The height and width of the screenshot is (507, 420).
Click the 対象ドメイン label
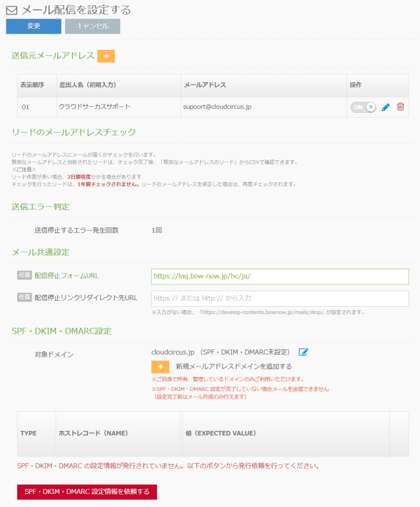tap(54, 355)
